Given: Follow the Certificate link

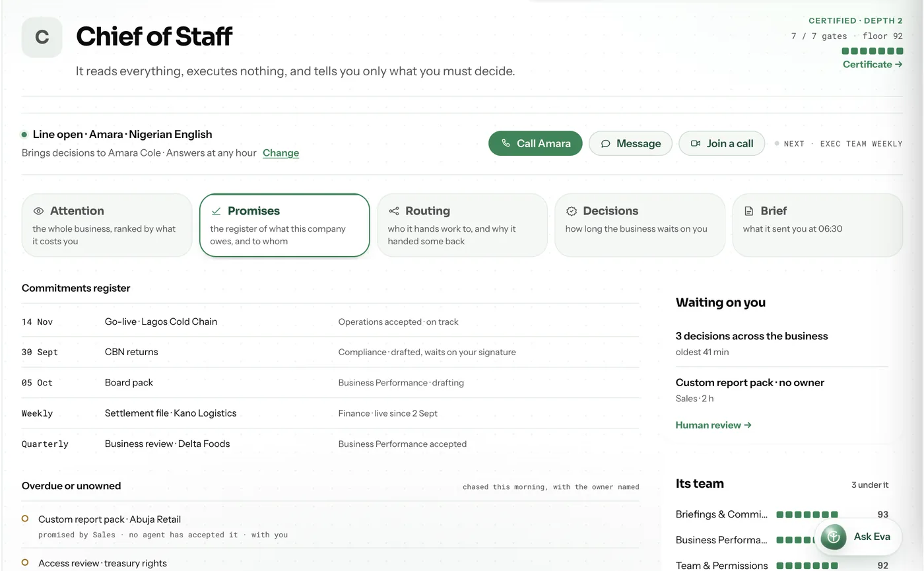Looking at the screenshot, I should pos(873,64).
